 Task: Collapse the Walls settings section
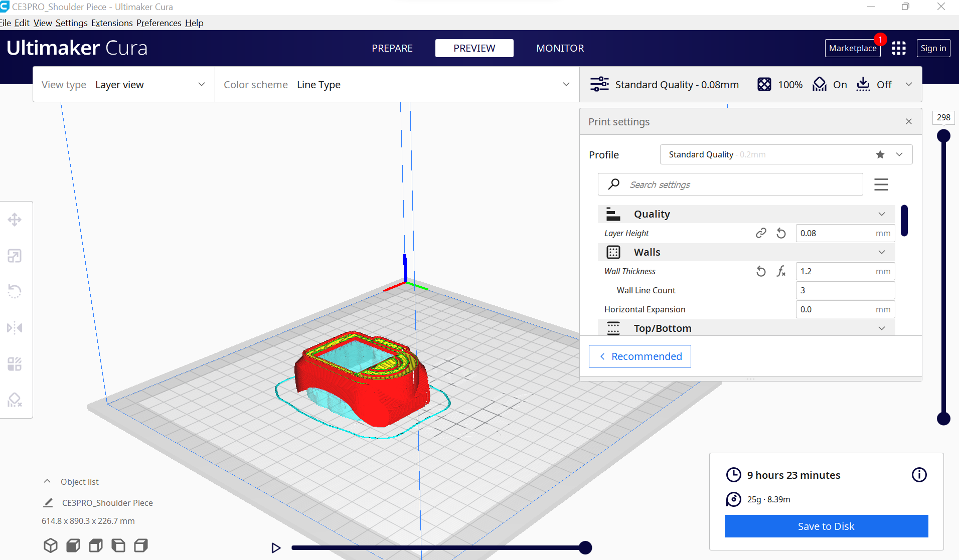pos(746,252)
